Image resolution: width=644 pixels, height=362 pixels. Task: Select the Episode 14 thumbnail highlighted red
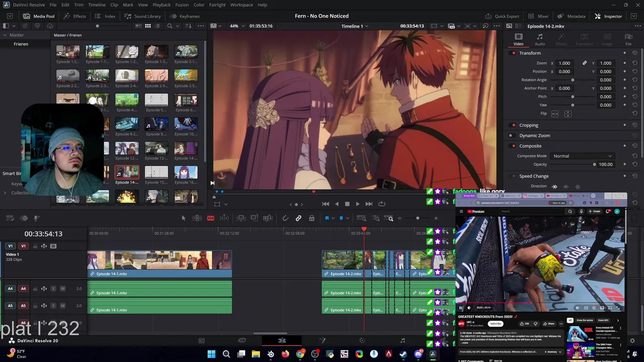pyautogui.click(x=127, y=172)
